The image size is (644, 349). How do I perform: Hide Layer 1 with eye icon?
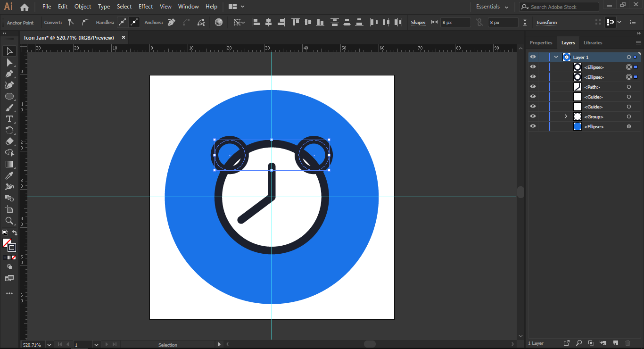[x=533, y=57]
